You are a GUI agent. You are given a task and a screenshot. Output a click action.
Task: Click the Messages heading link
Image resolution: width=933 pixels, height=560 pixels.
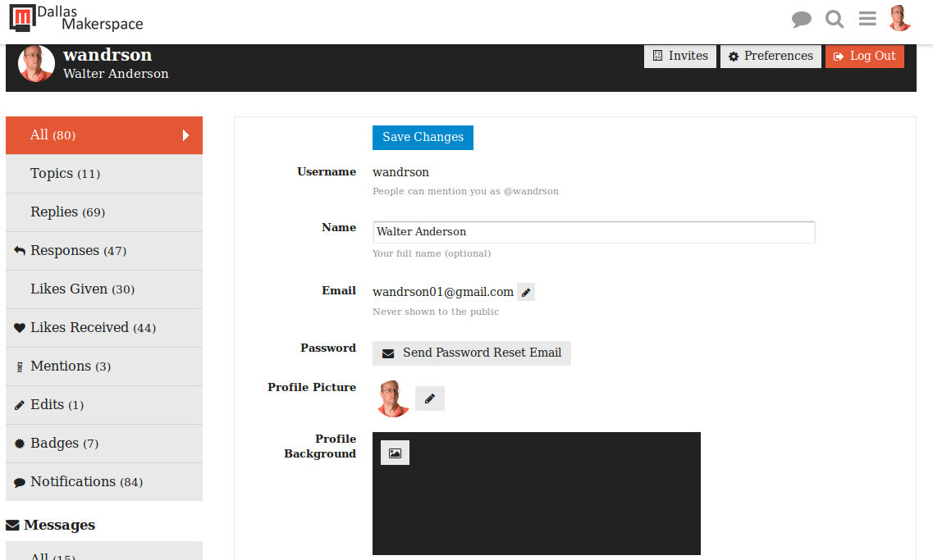[51, 525]
